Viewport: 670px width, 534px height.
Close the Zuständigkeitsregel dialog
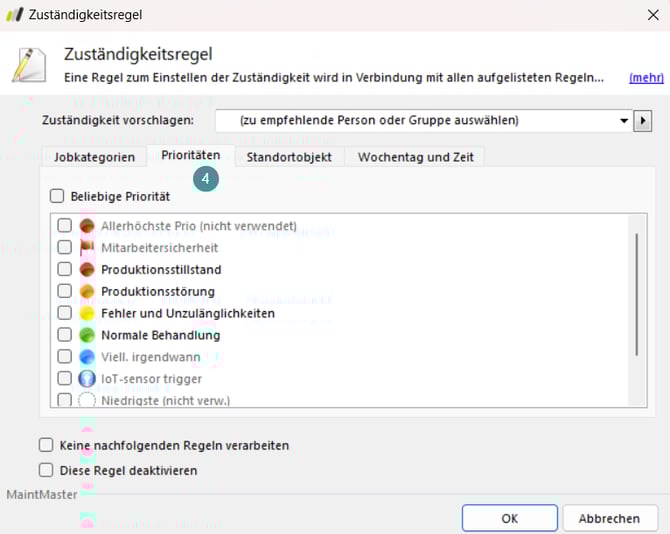[653, 15]
